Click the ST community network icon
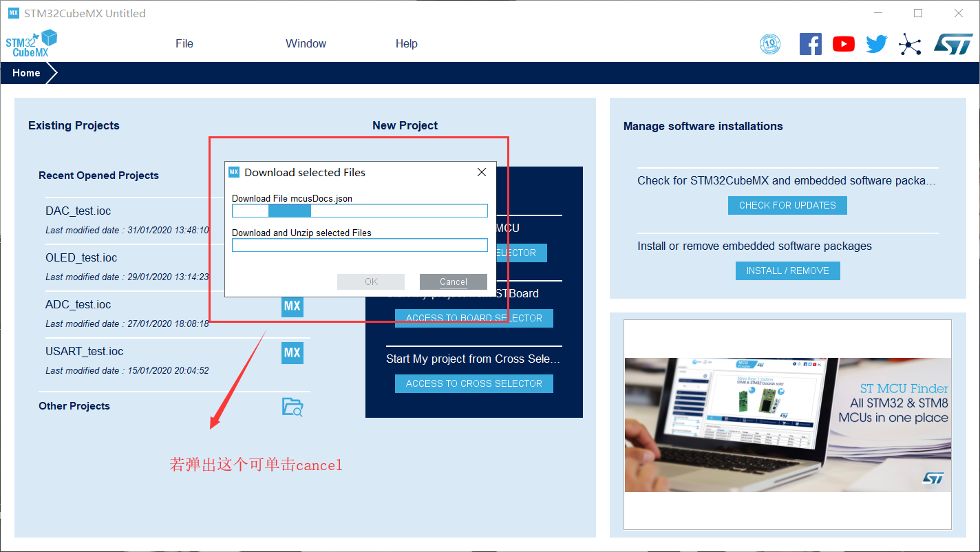 (x=910, y=45)
